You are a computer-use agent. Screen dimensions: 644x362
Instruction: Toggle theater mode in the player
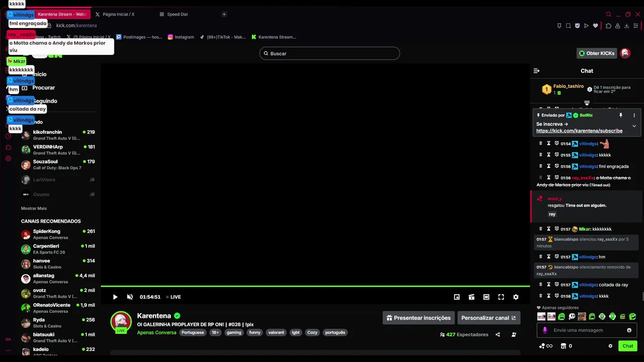tap(486, 297)
